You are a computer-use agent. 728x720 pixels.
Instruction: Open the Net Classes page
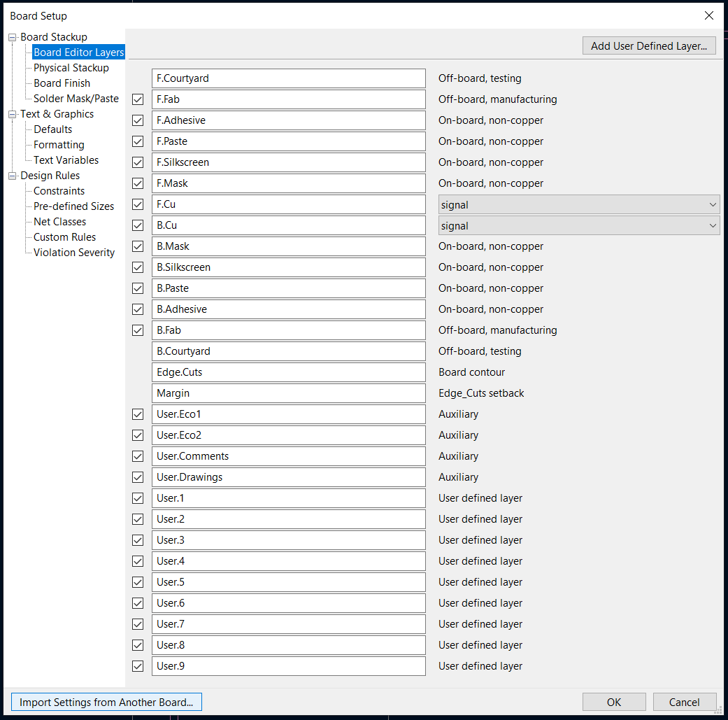[60, 222]
